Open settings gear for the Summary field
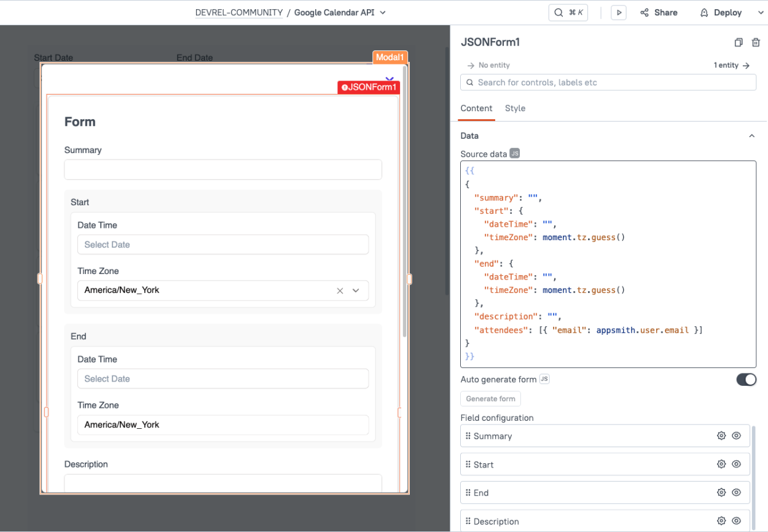768x532 pixels. tap(721, 436)
